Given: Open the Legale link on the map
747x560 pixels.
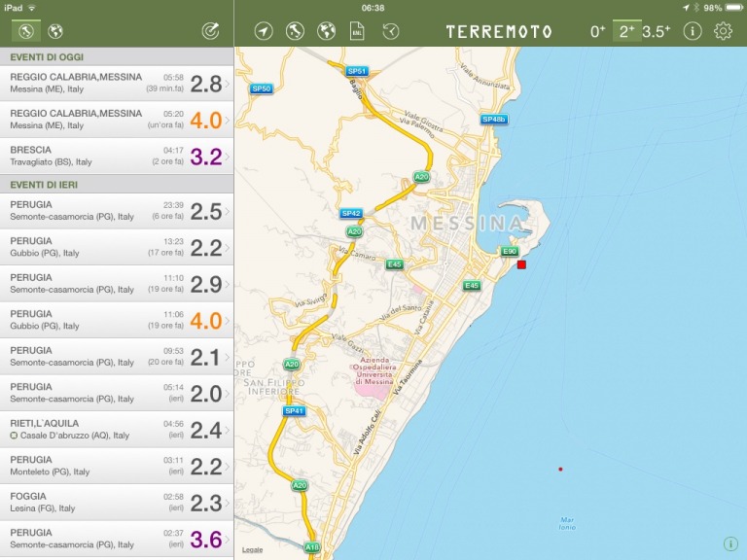Looking at the screenshot, I should tap(252, 549).
